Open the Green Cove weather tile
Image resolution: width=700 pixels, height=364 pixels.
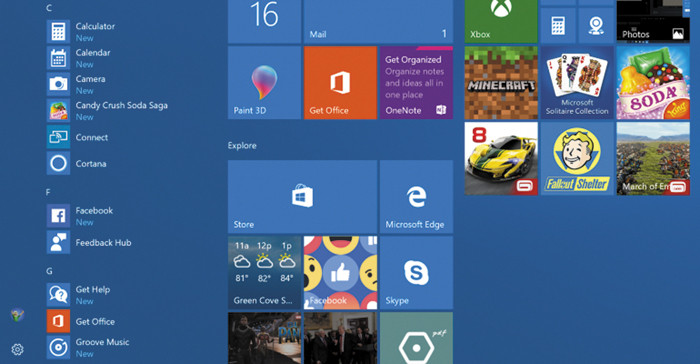[264, 273]
